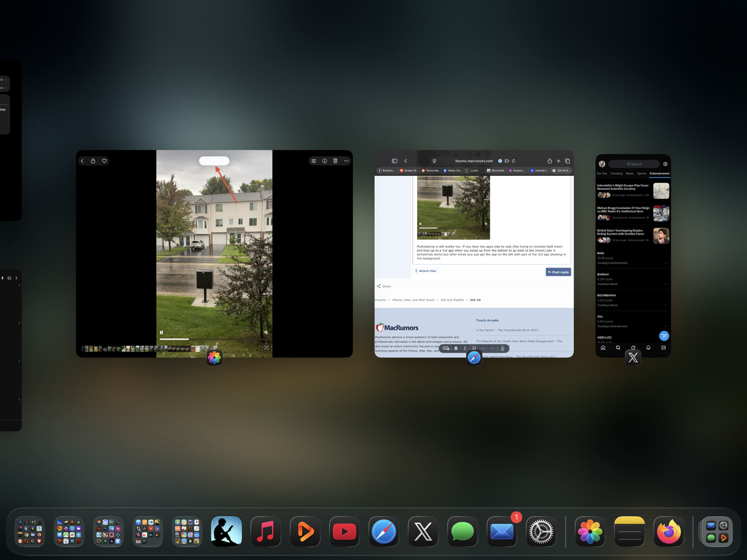Tap the X compose post button
Viewport: 747px width, 560px height.
[x=664, y=336]
